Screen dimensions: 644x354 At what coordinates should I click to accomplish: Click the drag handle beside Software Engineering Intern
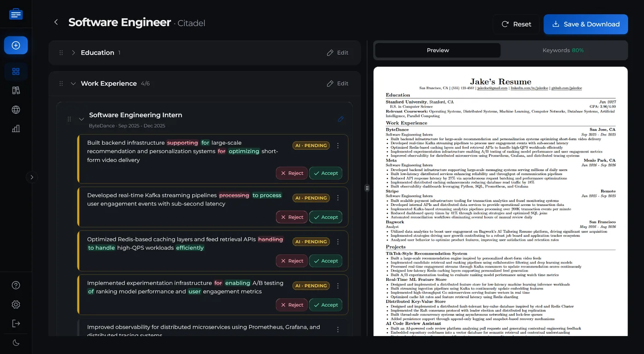(x=69, y=119)
